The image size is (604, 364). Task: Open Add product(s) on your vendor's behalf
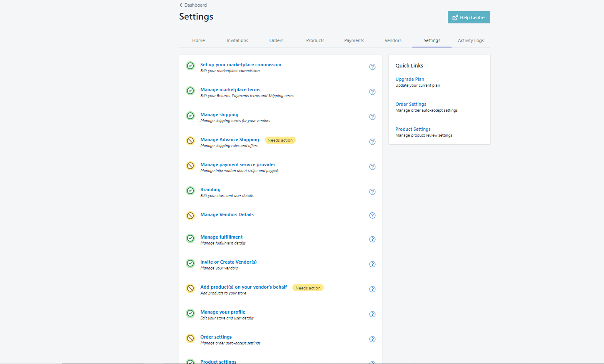tap(244, 287)
